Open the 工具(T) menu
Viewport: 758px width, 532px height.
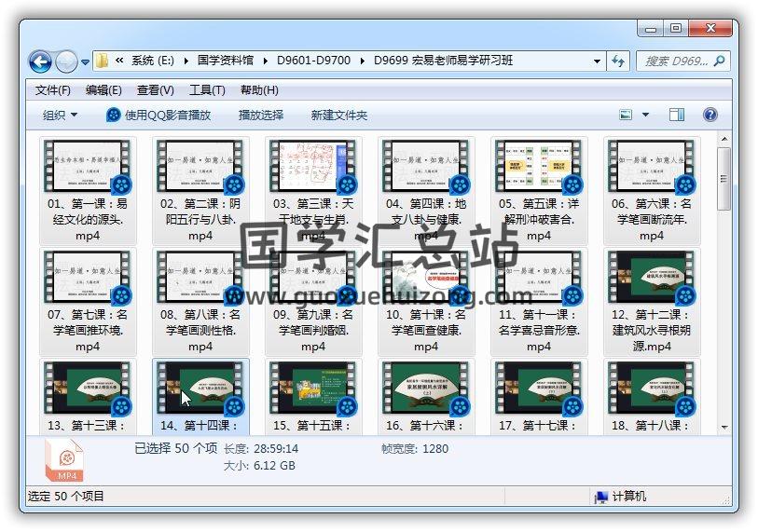(207, 90)
